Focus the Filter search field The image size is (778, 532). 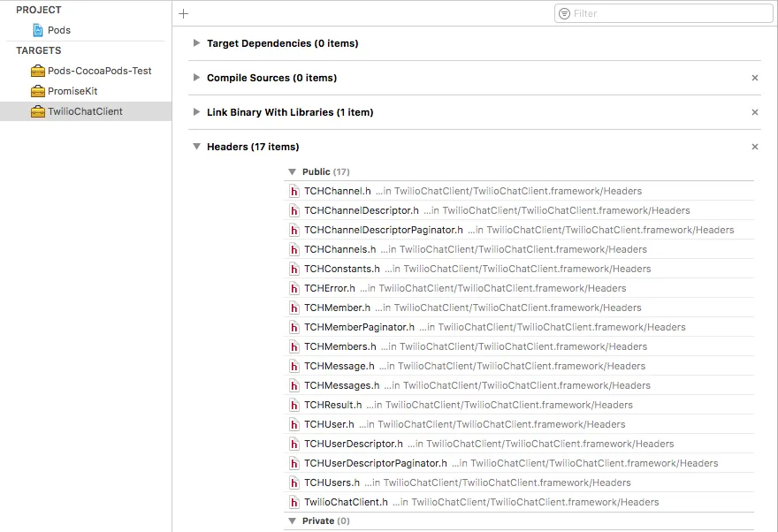coord(663,14)
